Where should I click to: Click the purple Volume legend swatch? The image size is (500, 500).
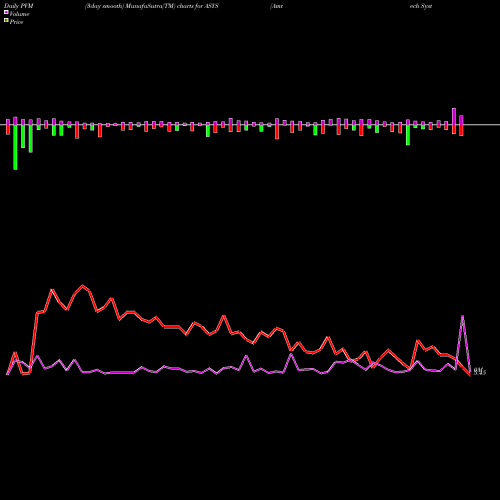tap(6, 13)
